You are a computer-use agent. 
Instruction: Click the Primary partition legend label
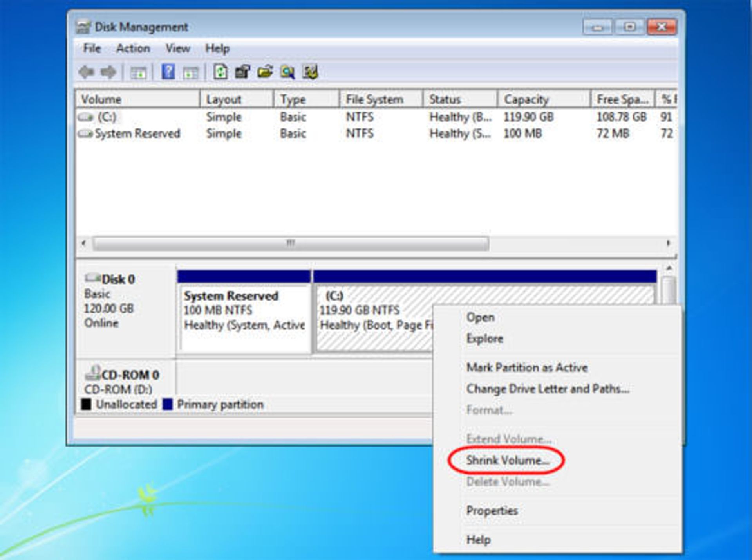click(220, 404)
